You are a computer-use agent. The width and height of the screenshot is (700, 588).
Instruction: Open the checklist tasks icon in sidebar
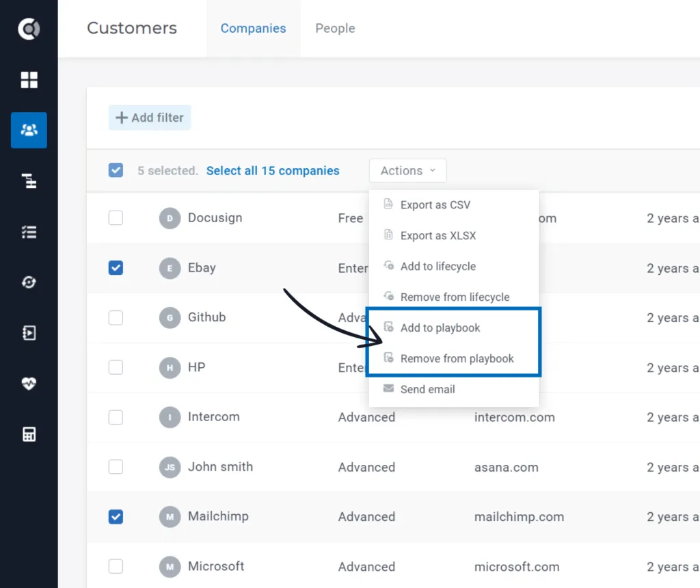29,232
